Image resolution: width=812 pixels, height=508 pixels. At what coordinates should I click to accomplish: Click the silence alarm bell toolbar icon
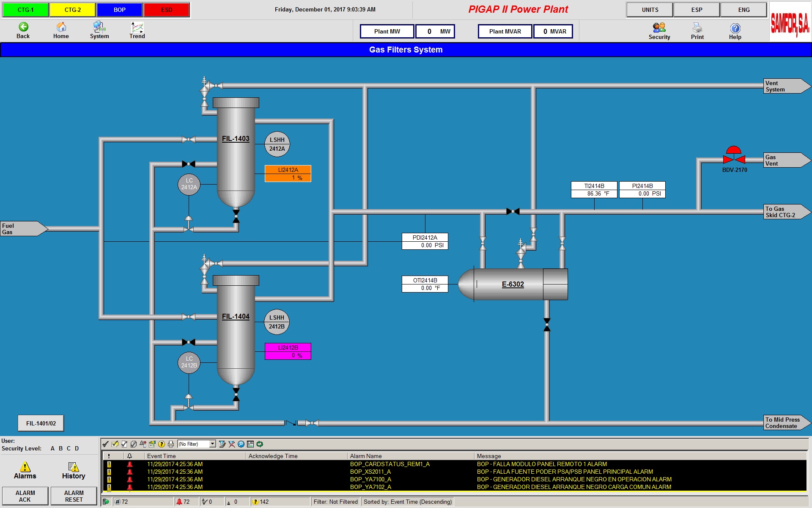[143, 444]
